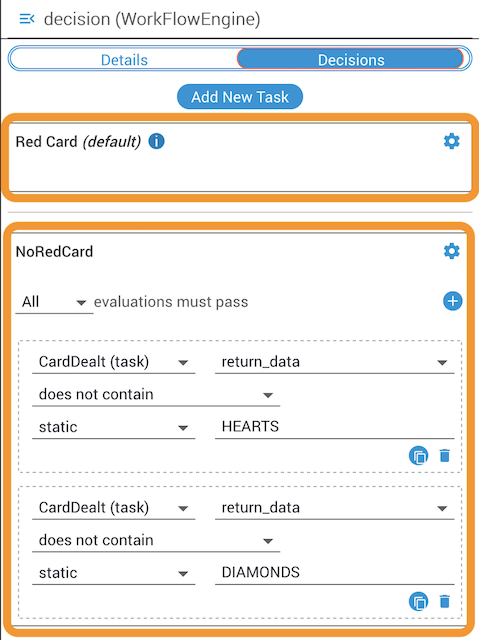Viewport: 479px width, 640px height.
Task: Open NoRedCard settings gear
Action: (452, 251)
